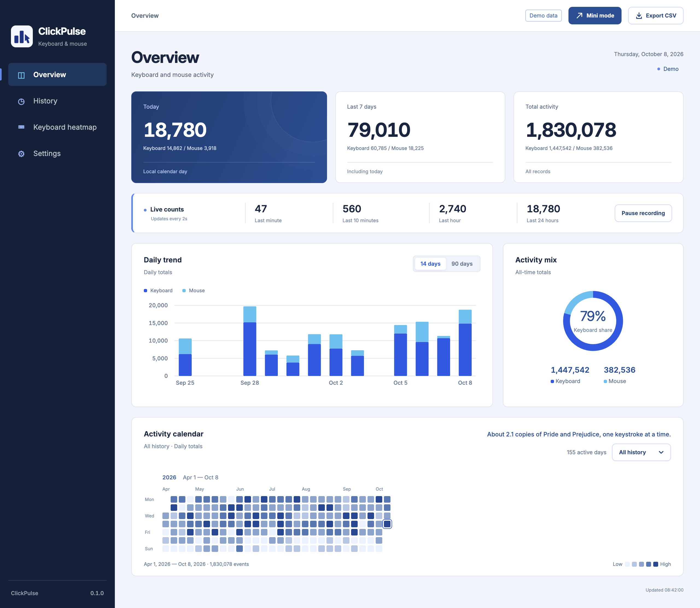
Task: Pause recording of live counts
Action: tap(643, 213)
